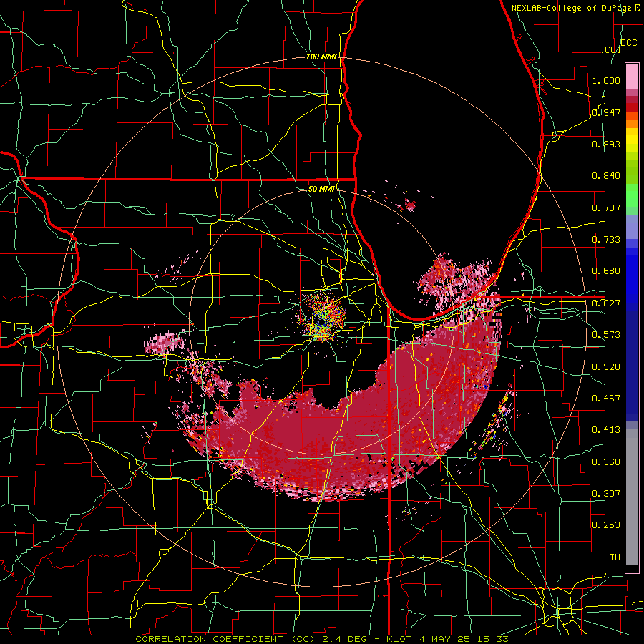Screen dimensions: 644x644
Task: Click the 0.840 legend value
Action: pos(606,176)
